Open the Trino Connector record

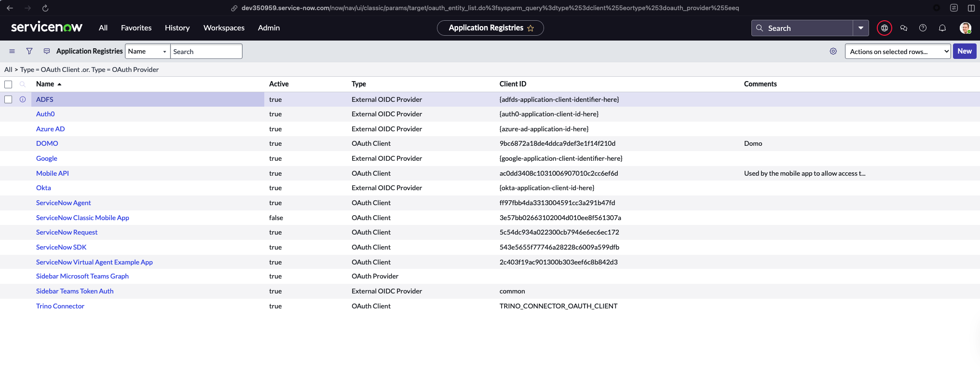(60, 306)
